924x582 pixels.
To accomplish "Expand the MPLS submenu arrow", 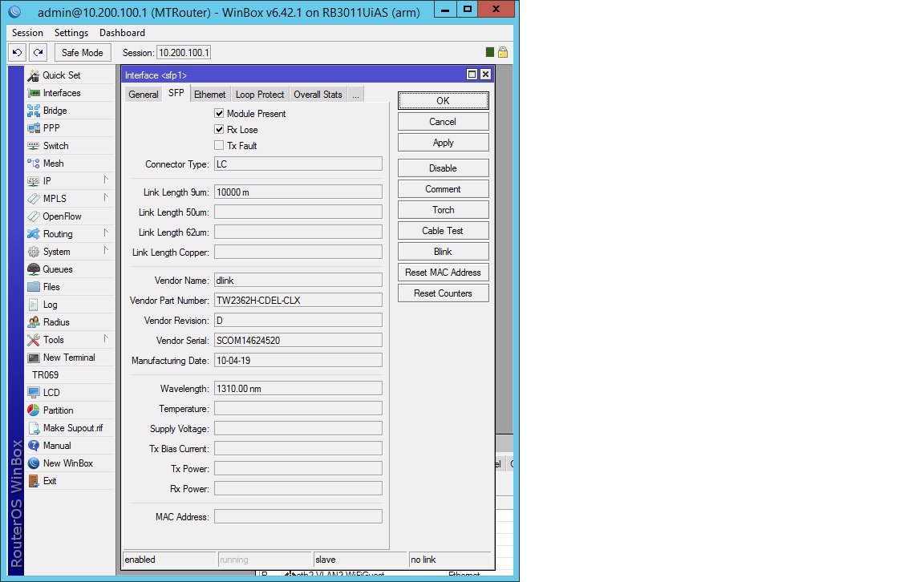I will pos(106,197).
